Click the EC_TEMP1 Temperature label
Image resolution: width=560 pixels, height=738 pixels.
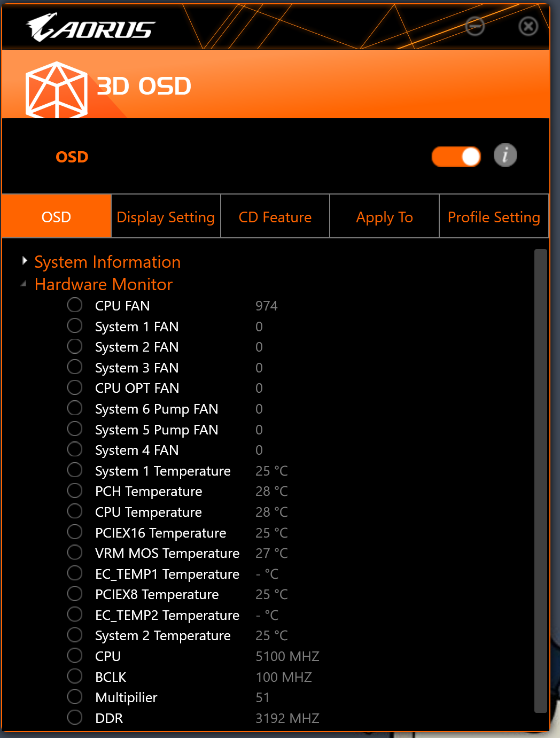coord(167,574)
